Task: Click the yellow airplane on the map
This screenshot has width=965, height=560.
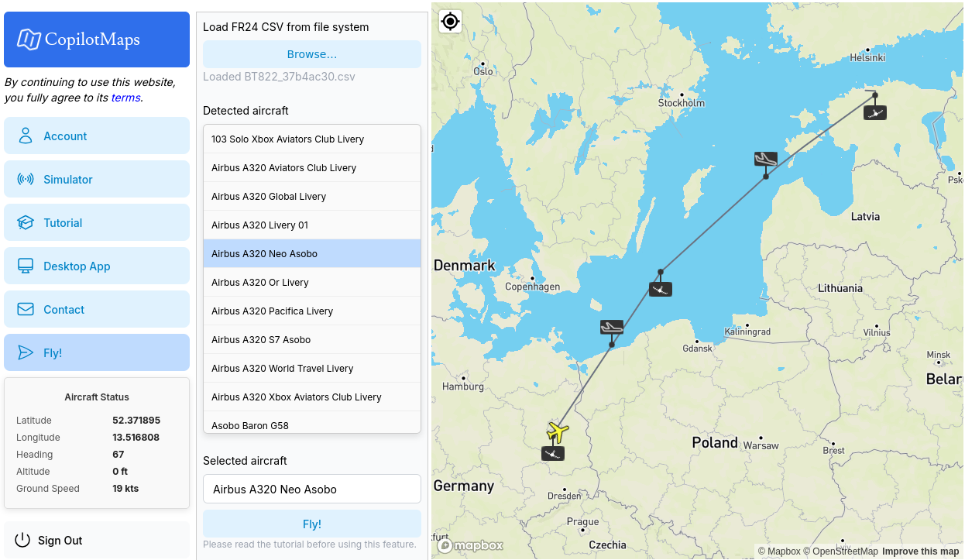Action: 558,432
